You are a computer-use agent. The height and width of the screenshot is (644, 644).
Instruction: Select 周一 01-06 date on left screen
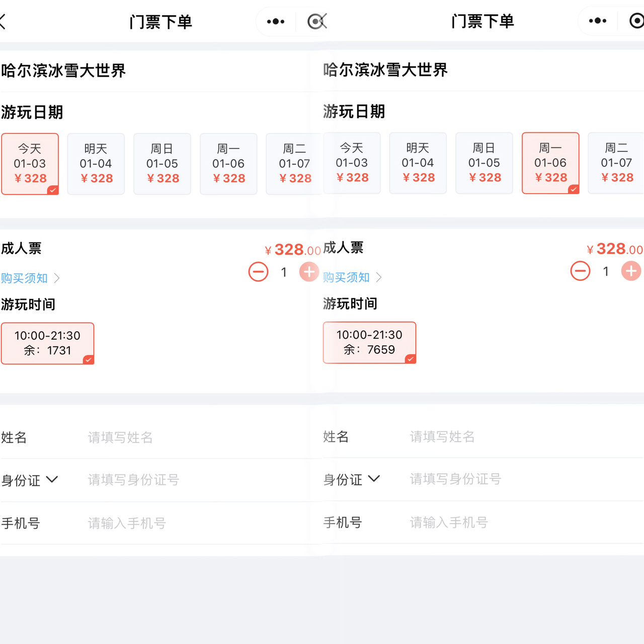tap(228, 164)
